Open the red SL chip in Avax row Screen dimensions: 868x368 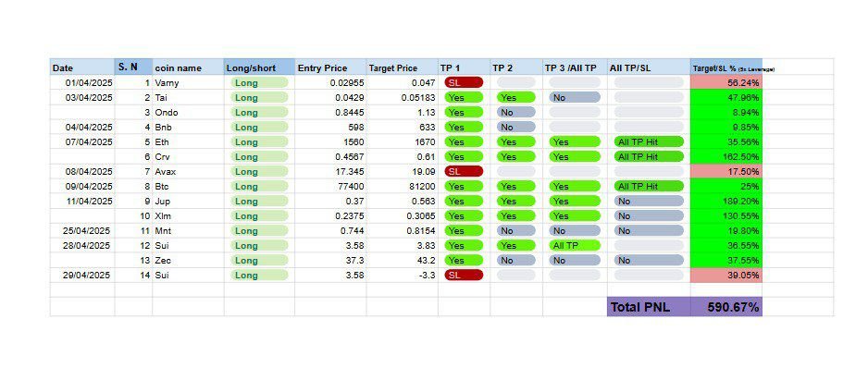(x=464, y=172)
